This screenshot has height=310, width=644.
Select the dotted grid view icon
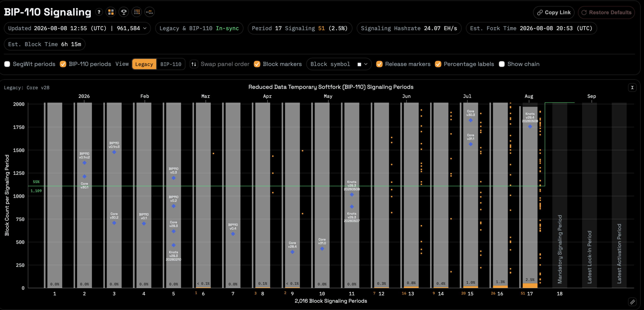(x=137, y=12)
